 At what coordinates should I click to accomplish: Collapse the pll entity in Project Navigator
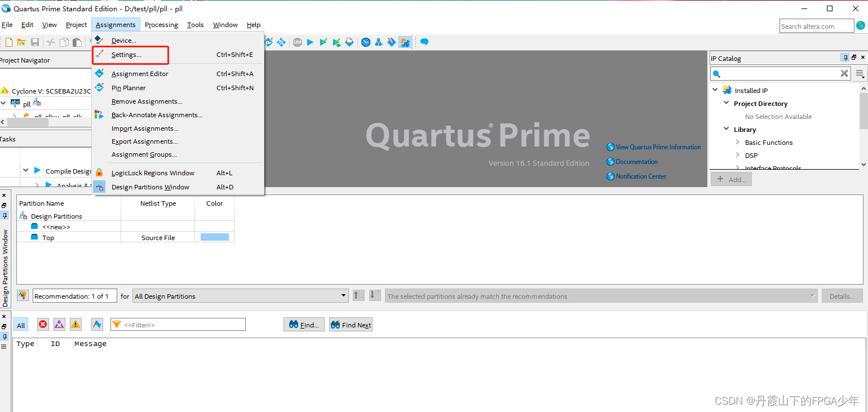3,103
